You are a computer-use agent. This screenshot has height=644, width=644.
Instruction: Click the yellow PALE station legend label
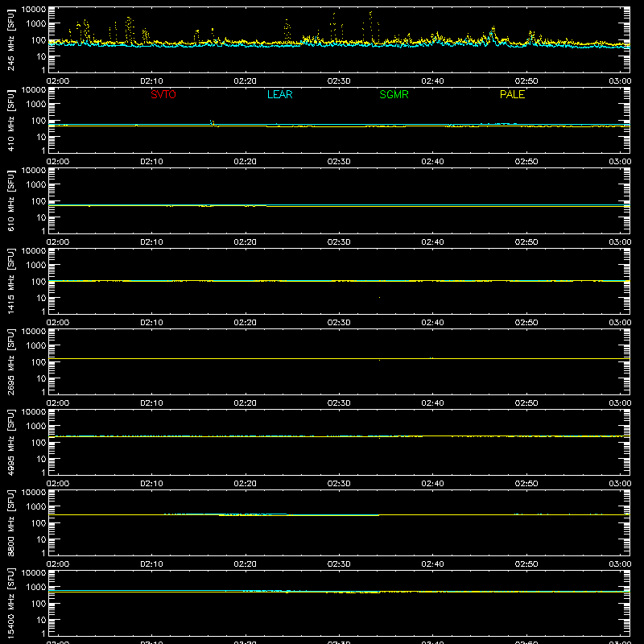[512, 94]
